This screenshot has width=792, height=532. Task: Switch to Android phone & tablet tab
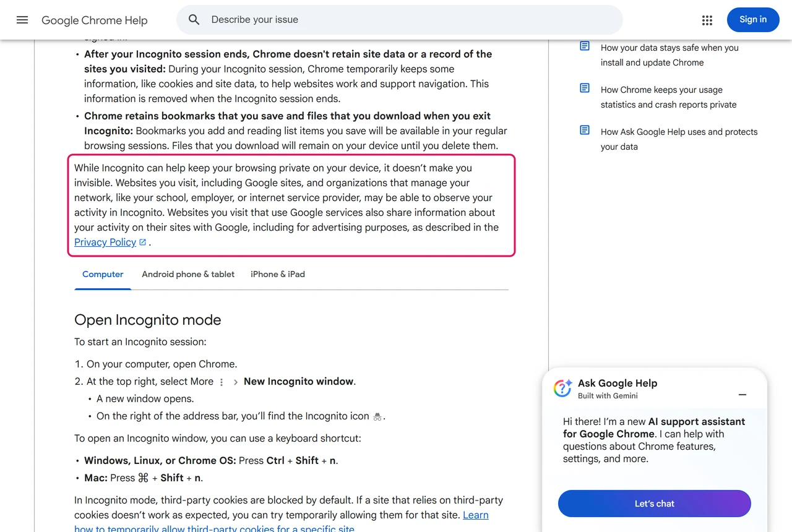188,275
